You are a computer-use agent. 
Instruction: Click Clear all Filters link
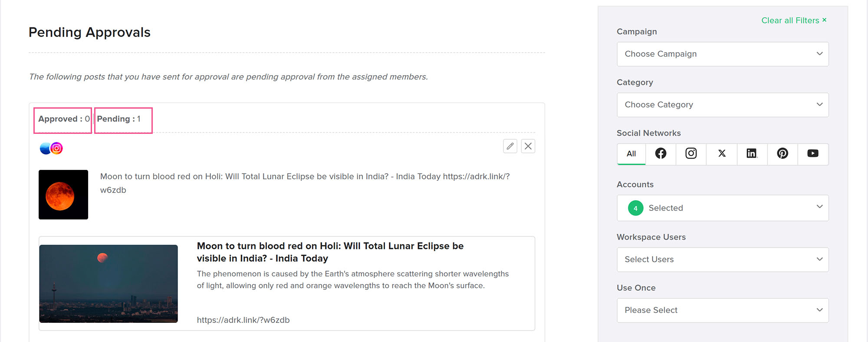click(793, 20)
